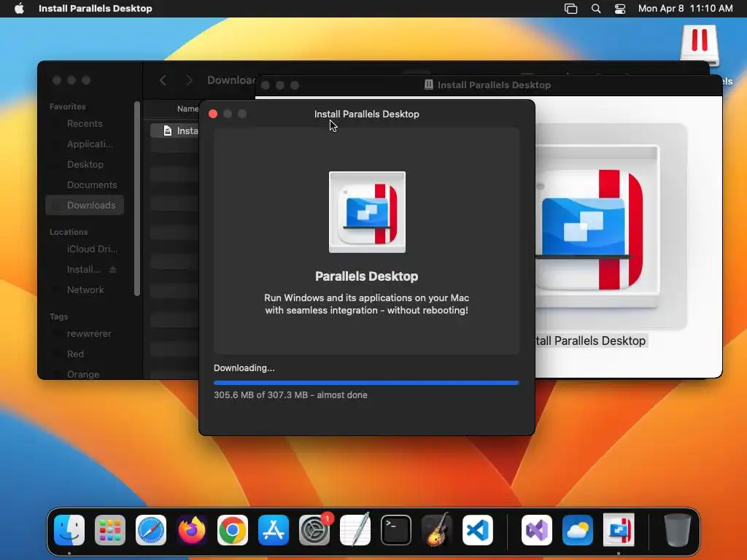Open Install Parallels Desktop app menu
The image size is (747, 560).
pyautogui.click(x=96, y=9)
